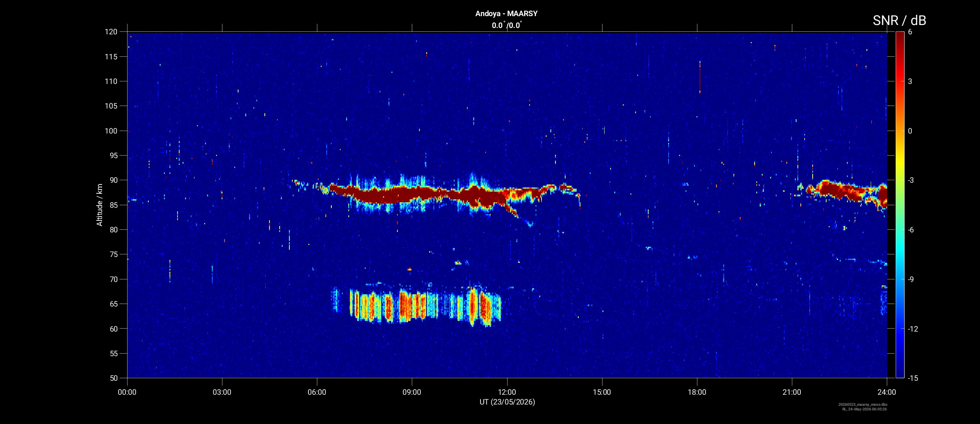Screen dimensions: 980x424
Task: Click the 0.0°/0.0° beam direction subtitle
Action: point(507,25)
